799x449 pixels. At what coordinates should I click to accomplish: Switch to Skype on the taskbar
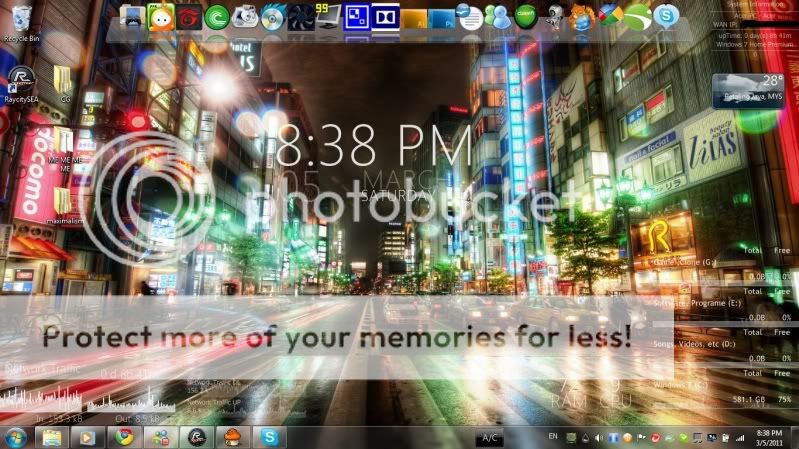(x=270, y=438)
